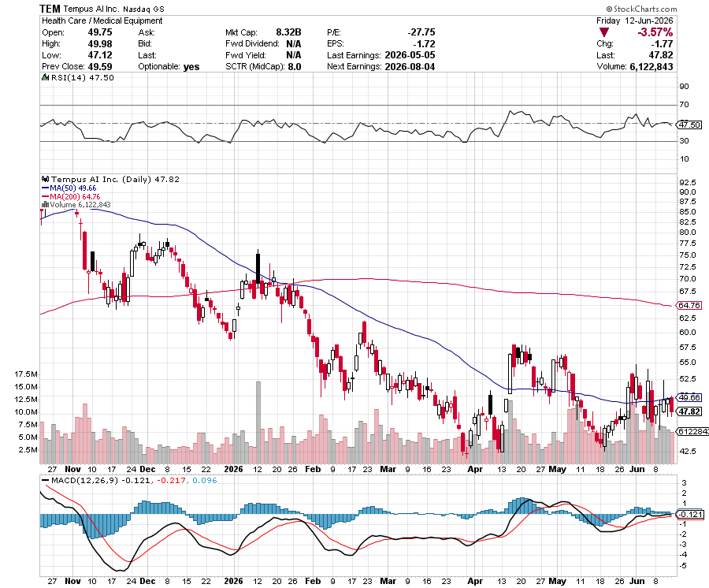This screenshot has height=588, width=709.
Task: Click the 92.5 price axis label
Action: (688, 182)
